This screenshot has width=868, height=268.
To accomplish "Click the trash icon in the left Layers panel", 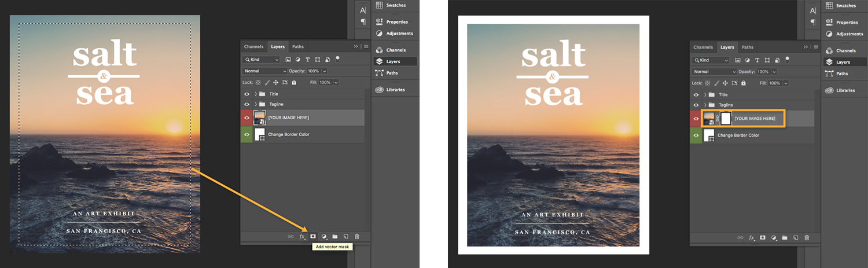I will 357,236.
